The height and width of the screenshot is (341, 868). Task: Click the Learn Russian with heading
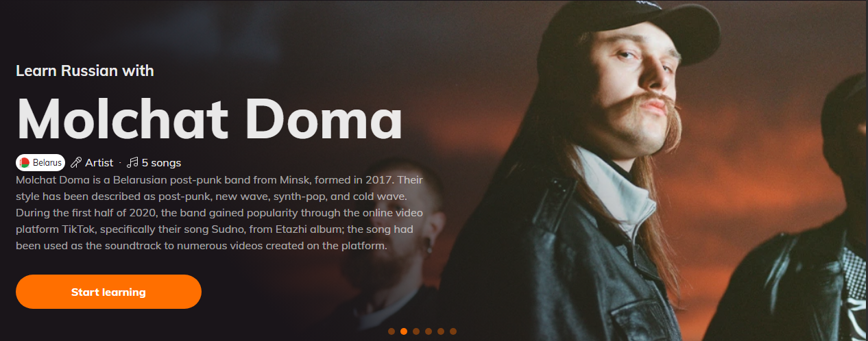pyautogui.click(x=85, y=71)
